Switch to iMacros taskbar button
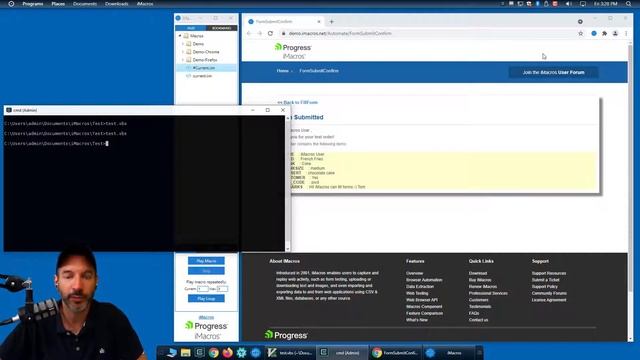 [x=448, y=353]
